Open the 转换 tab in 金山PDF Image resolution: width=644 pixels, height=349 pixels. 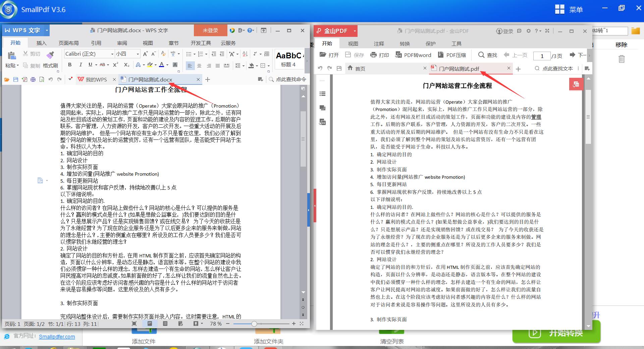coord(405,44)
